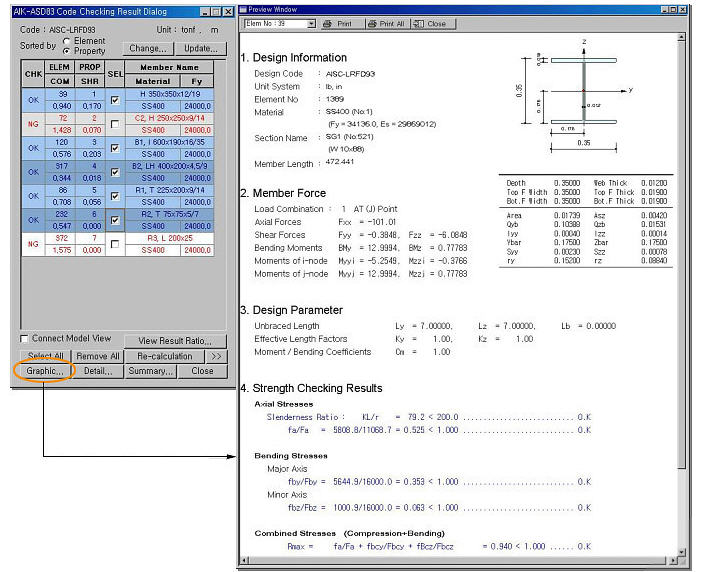708x572 pixels.
Task: Open the Elem No dropdown list
Action: pyautogui.click(x=312, y=24)
